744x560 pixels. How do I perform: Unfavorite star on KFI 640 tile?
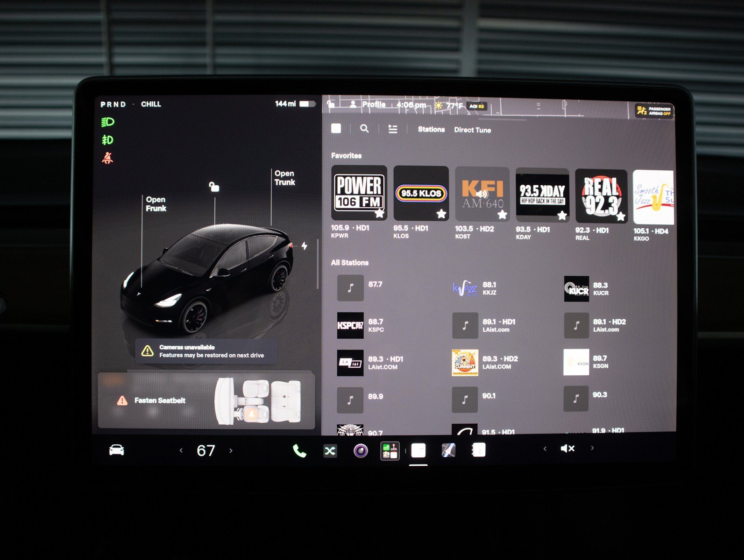(x=502, y=215)
